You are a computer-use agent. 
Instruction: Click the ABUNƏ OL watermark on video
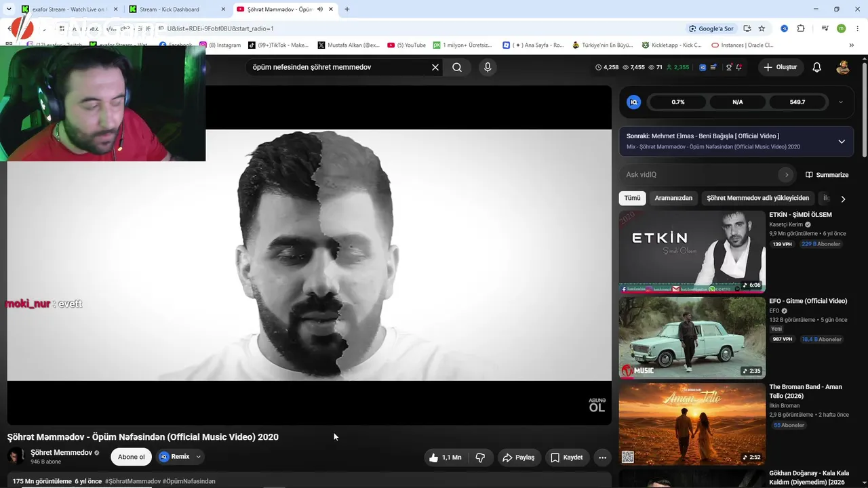597,405
